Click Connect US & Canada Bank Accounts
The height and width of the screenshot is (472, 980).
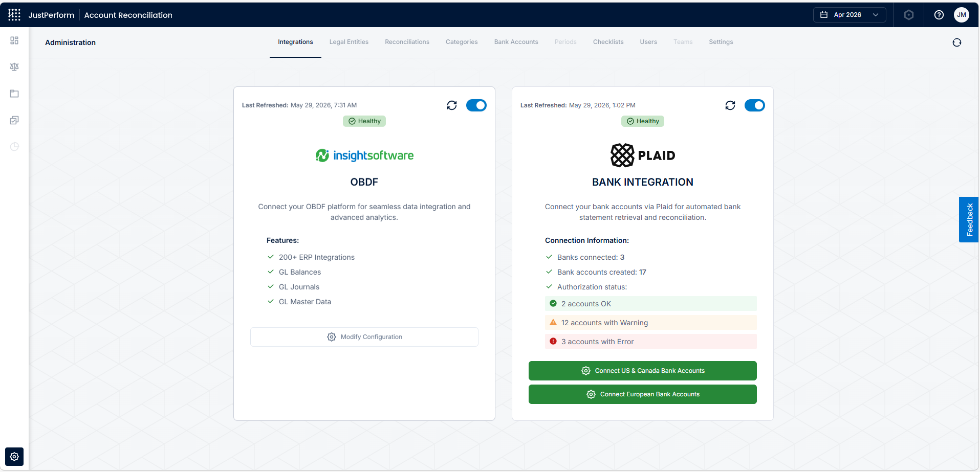tap(643, 371)
